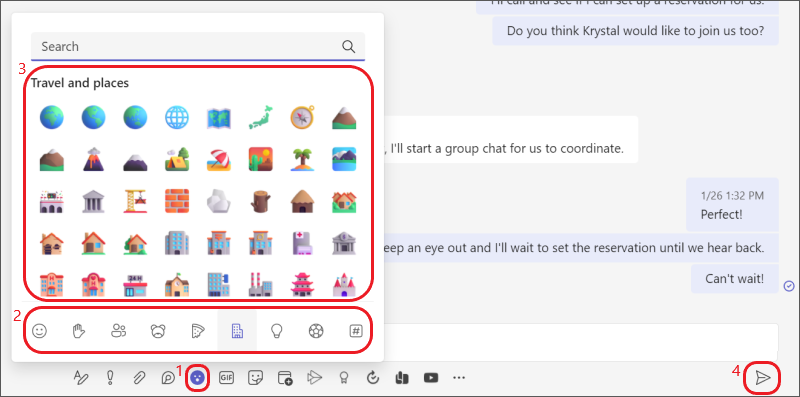800x397 pixels.
Task: Switch to the Smilies emoji category
Action: coord(39,331)
